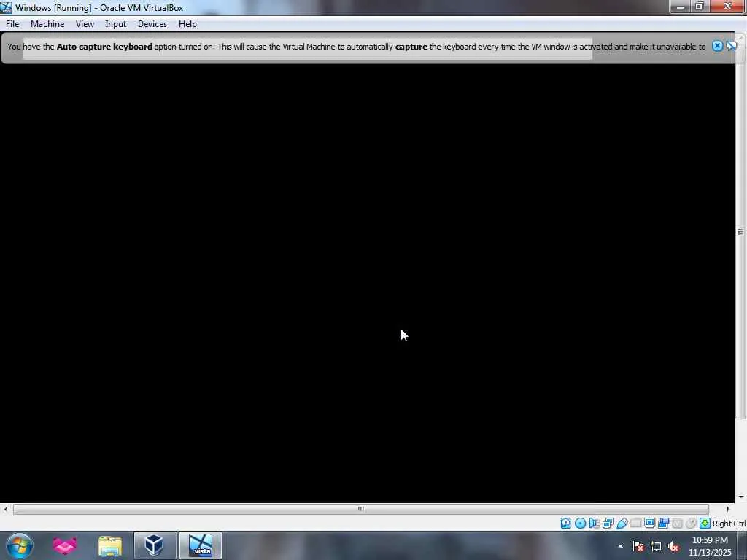Open the Help menu
This screenshot has width=747, height=560.
[x=187, y=24]
